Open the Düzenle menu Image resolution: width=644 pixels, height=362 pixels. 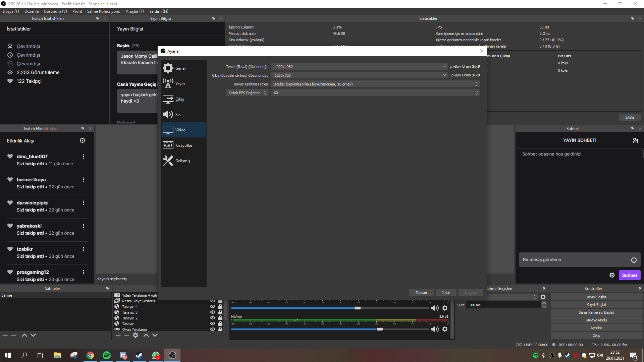point(32,11)
